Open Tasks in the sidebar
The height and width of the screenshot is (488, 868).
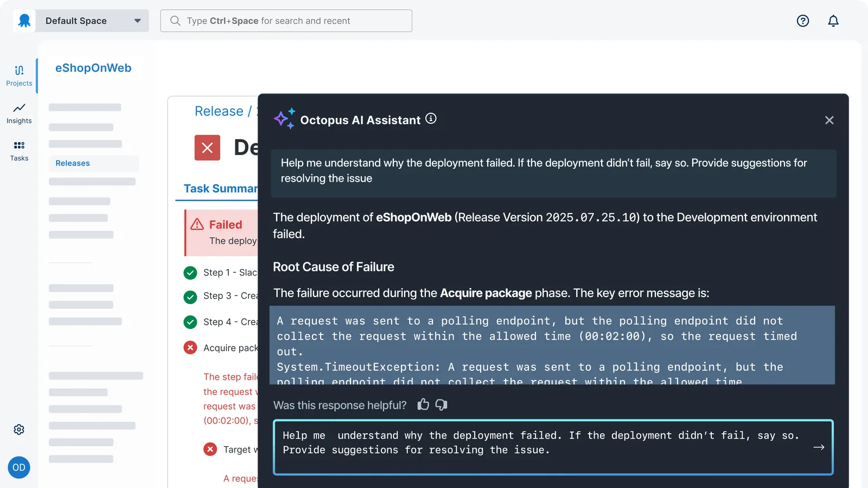pos(19,151)
